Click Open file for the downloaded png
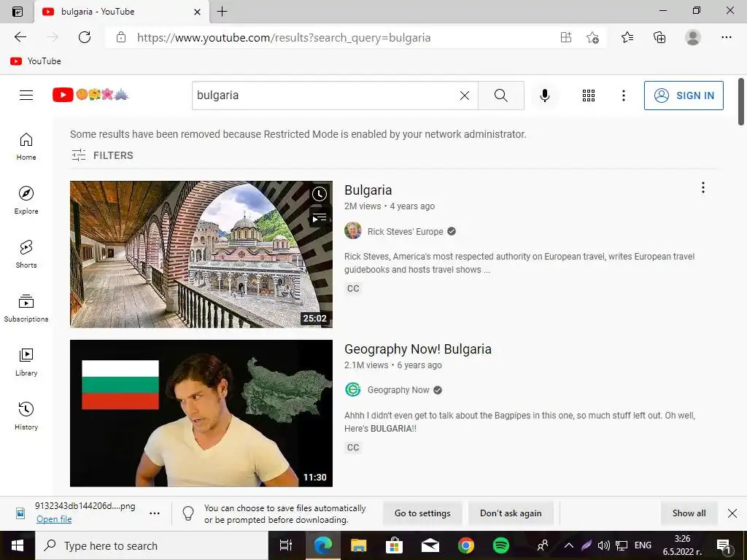The height and width of the screenshot is (560, 747). (54, 519)
